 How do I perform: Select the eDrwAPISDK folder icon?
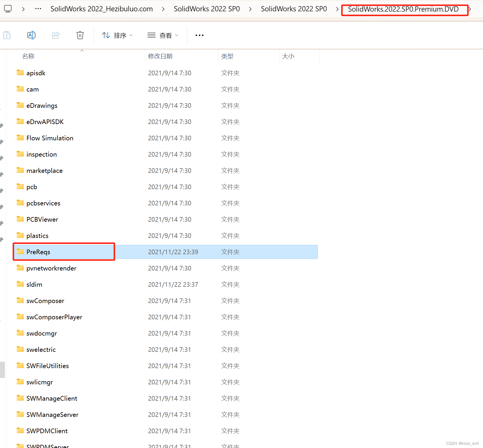click(20, 121)
